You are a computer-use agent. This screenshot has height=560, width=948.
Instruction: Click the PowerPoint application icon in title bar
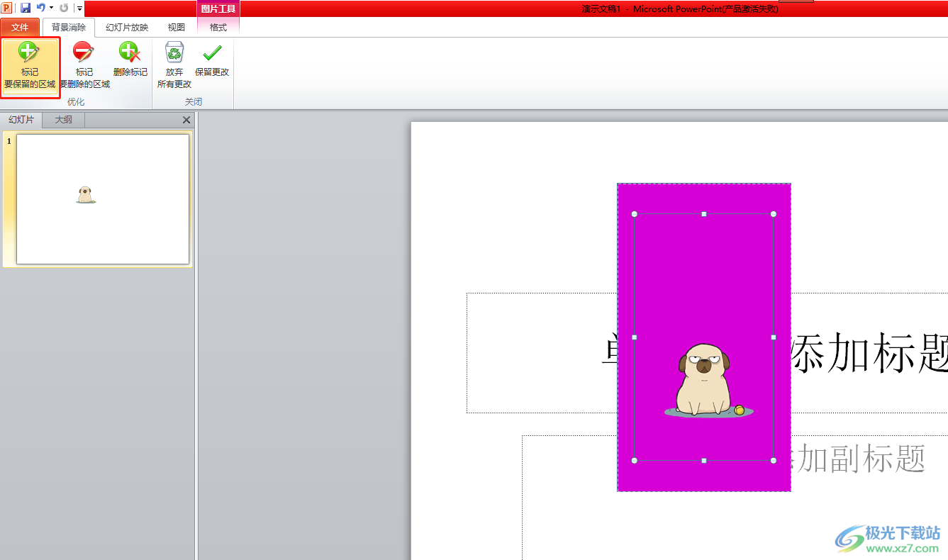pyautogui.click(x=7, y=8)
